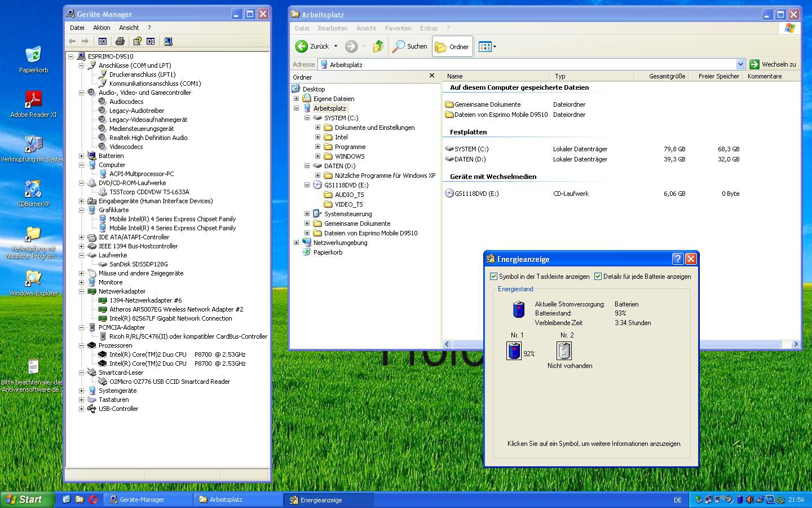Expand Netzwerkumgebung in folder tree
812x508 pixels.
[x=297, y=243]
